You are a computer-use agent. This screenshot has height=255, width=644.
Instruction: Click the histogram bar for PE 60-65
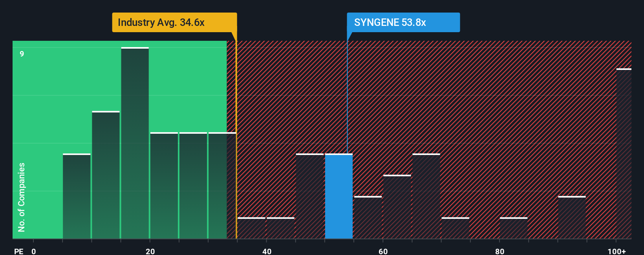coord(397,207)
